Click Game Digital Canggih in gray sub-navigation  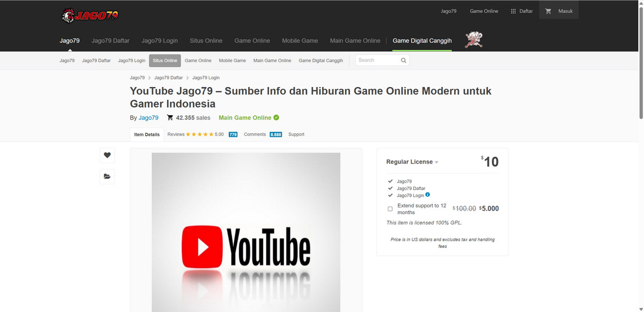point(320,61)
